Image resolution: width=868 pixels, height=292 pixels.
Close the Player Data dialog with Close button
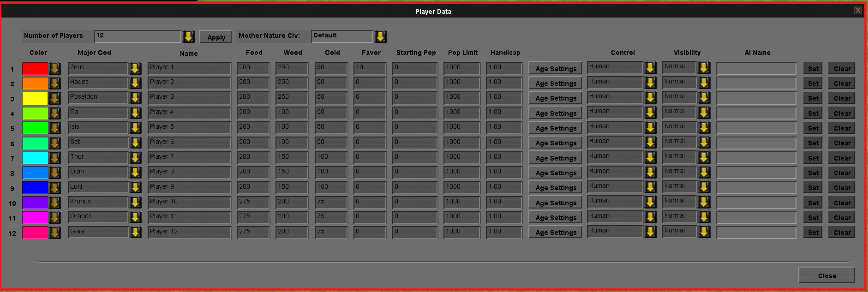point(827,275)
